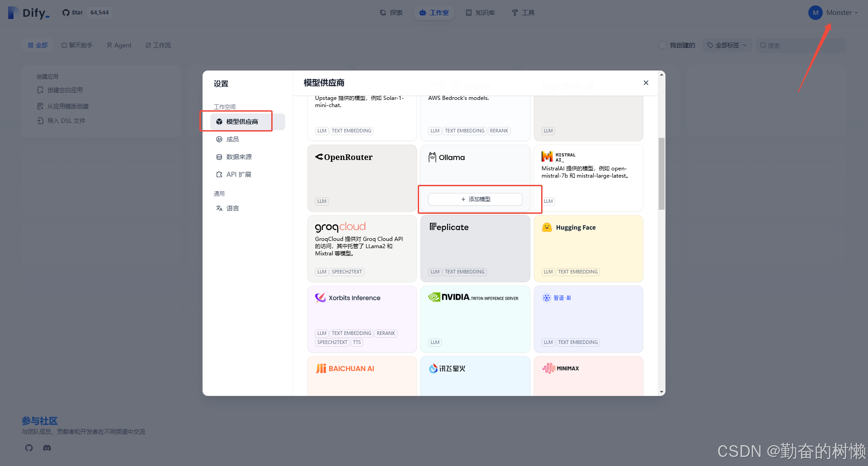Click the 语言 translate icon
The width and height of the screenshot is (868, 466).
(x=219, y=208)
